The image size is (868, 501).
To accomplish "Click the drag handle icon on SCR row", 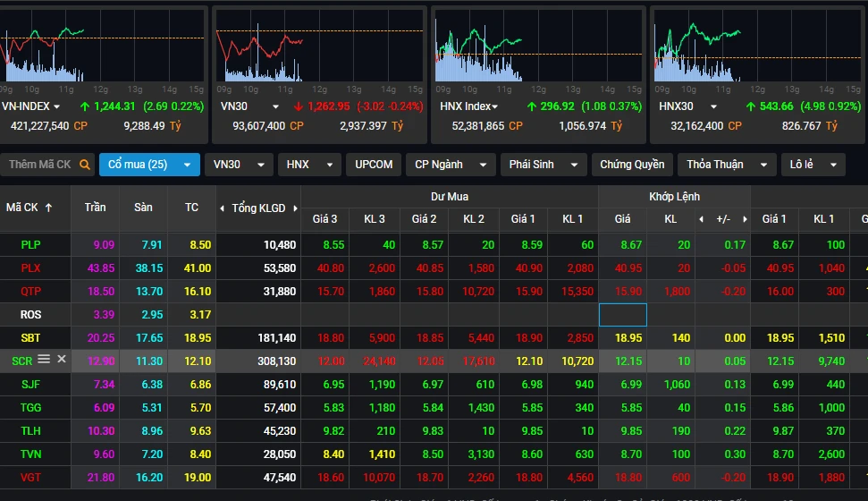I will pyautogui.click(x=44, y=359).
